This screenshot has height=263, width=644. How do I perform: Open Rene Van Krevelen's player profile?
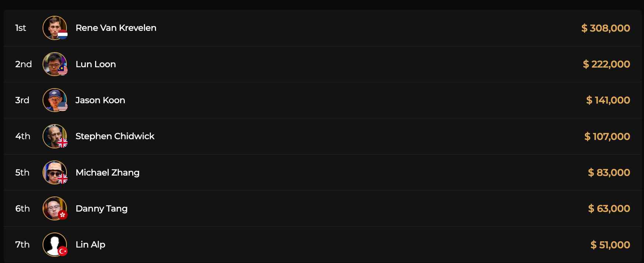[x=116, y=28]
